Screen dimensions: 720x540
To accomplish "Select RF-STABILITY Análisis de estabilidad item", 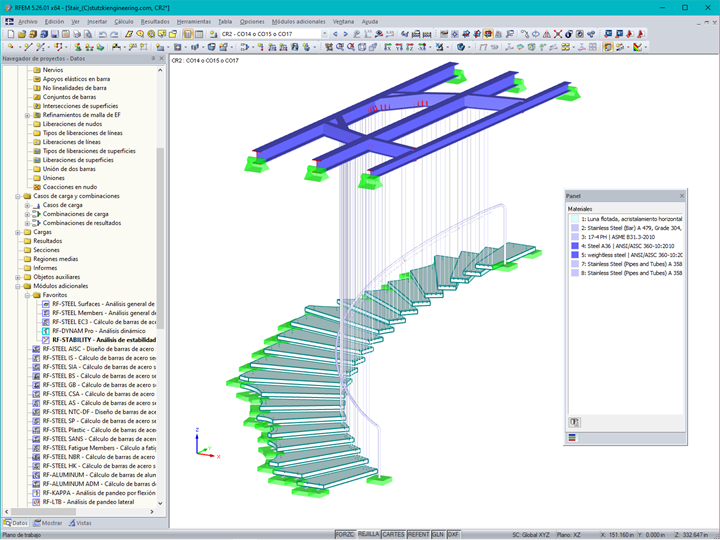I will coord(104,340).
